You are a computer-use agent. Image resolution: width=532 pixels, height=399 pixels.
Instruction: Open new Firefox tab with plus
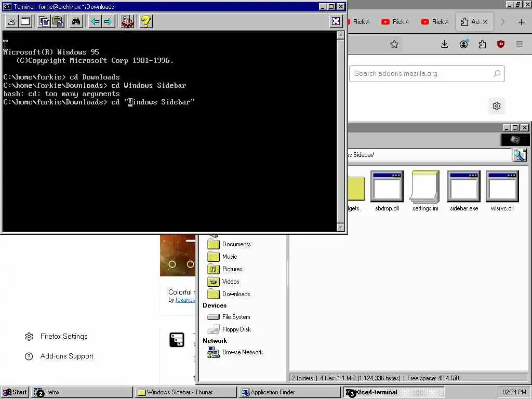[521, 22]
